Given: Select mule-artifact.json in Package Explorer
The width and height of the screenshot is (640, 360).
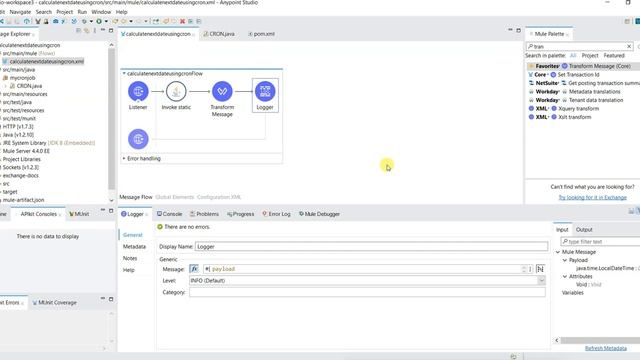Looking at the screenshot, I should pyautogui.click(x=23, y=200).
